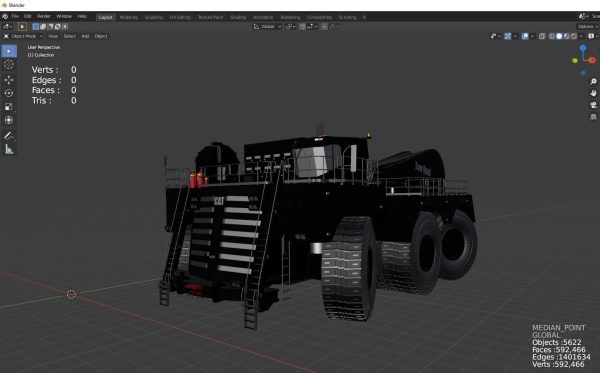Viewport: 600px width, 373px height.
Task: Toggle viewport overlays
Action: point(525,36)
